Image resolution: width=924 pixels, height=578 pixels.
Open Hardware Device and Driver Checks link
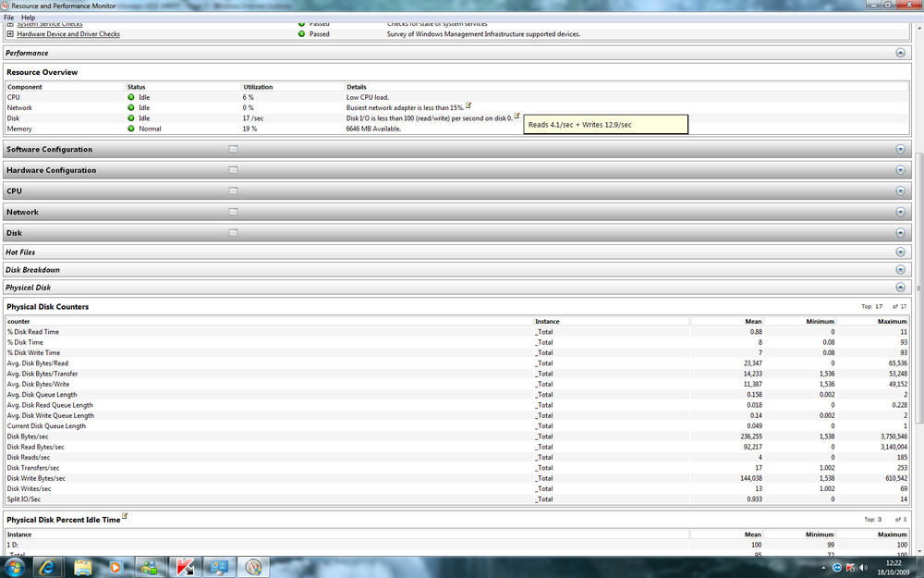[68, 34]
